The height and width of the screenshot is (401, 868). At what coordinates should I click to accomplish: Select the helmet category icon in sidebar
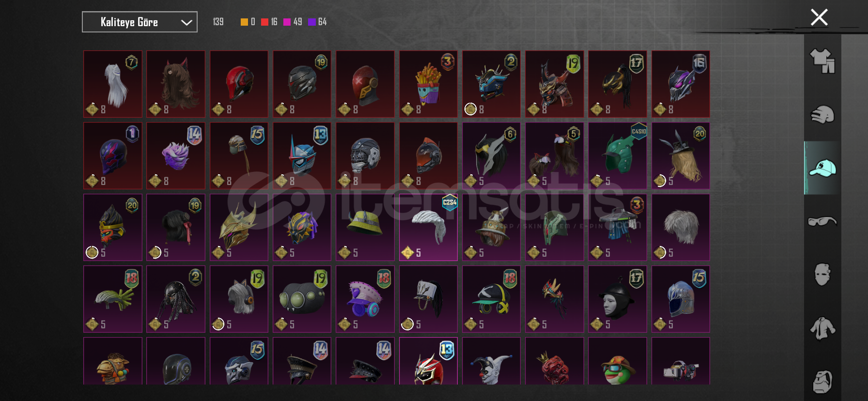pos(822,115)
